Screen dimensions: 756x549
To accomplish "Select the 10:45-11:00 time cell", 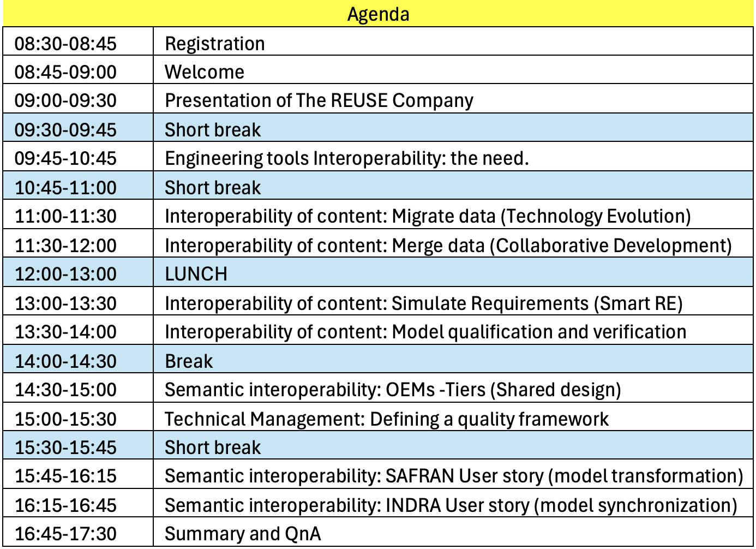I will (x=65, y=188).
